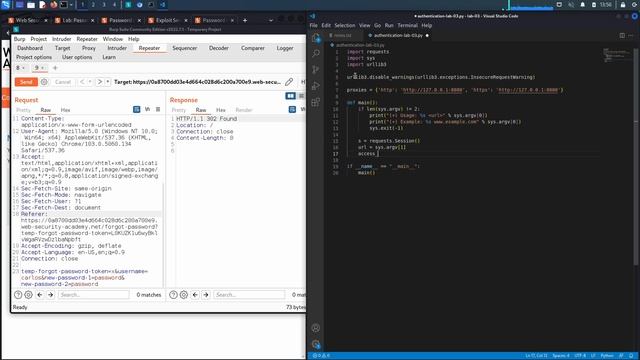Open Repeater send settings gear icon
The width and height of the screenshot is (640, 360).
[44, 82]
